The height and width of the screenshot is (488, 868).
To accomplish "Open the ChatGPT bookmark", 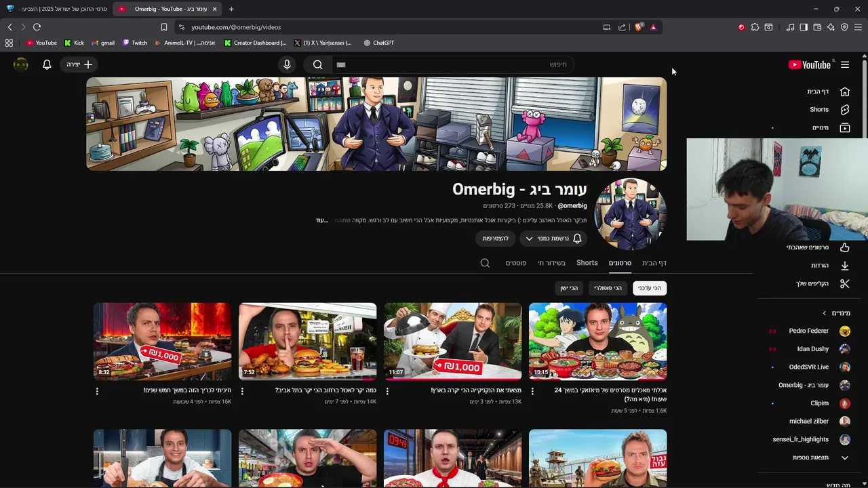I will [378, 43].
